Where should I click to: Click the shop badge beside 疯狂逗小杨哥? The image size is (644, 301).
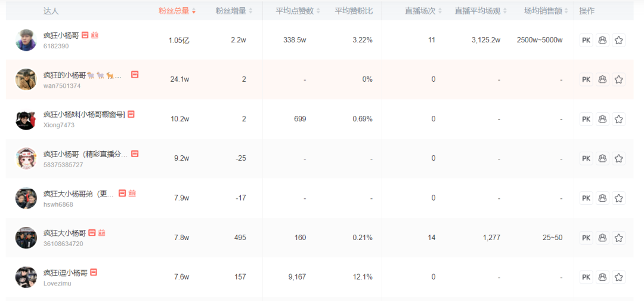pyautogui.click(x=94, y=272)
